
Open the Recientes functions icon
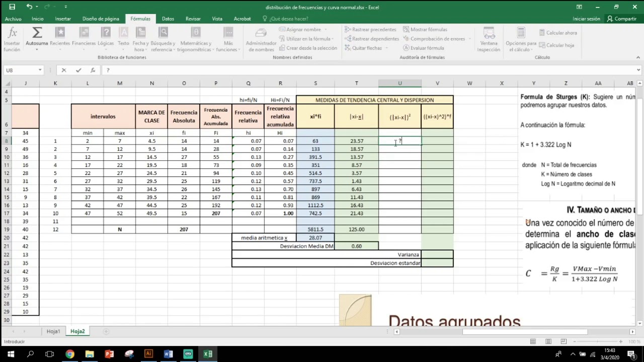tap(60, 33)
